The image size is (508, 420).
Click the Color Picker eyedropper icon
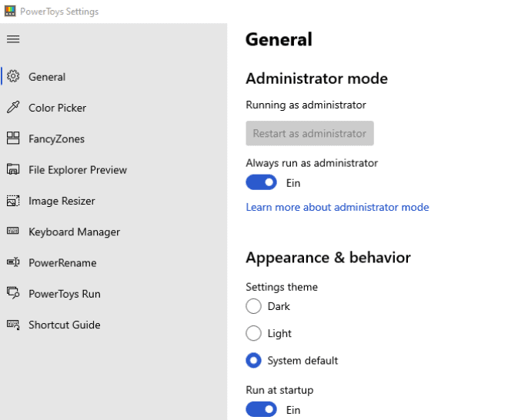click(x=13, y=108)
